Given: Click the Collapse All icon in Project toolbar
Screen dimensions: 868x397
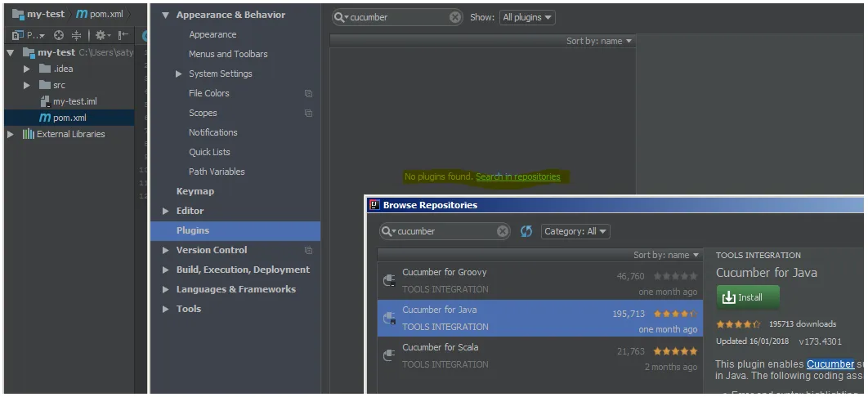Looking at the screenshot, I should pos(76,35).
